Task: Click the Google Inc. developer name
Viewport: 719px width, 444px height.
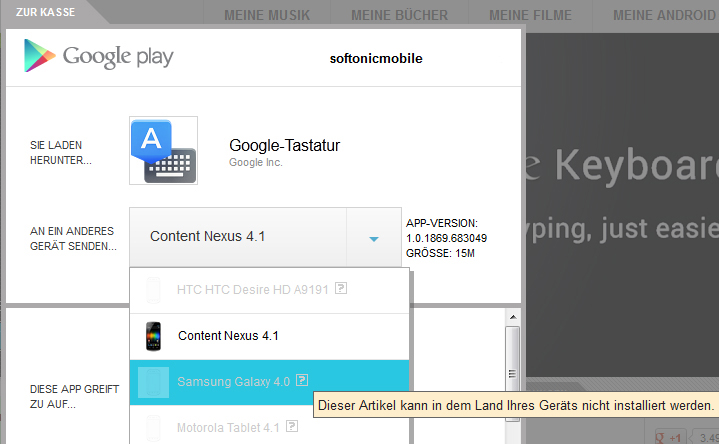Action: click(255, 162)
